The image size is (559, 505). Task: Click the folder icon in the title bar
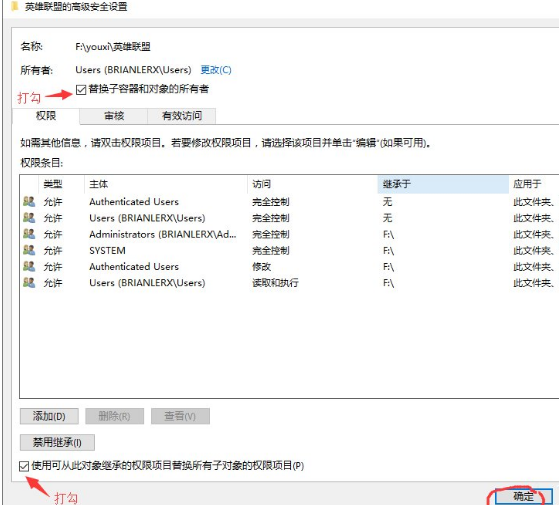(x=14, y=6)
